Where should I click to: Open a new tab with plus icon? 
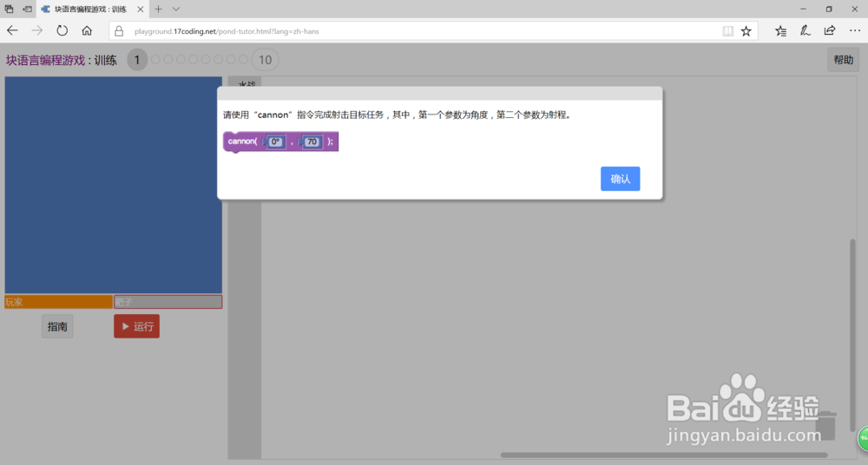pos(158,9)
